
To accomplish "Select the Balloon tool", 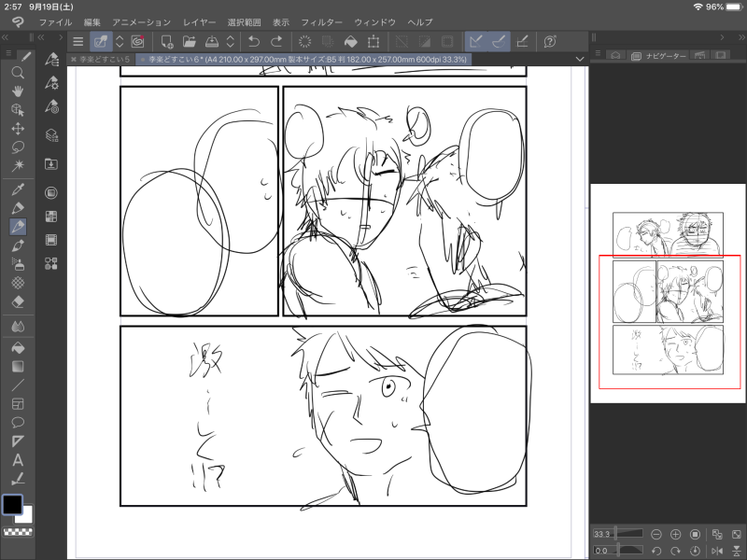I will (18, 423).
